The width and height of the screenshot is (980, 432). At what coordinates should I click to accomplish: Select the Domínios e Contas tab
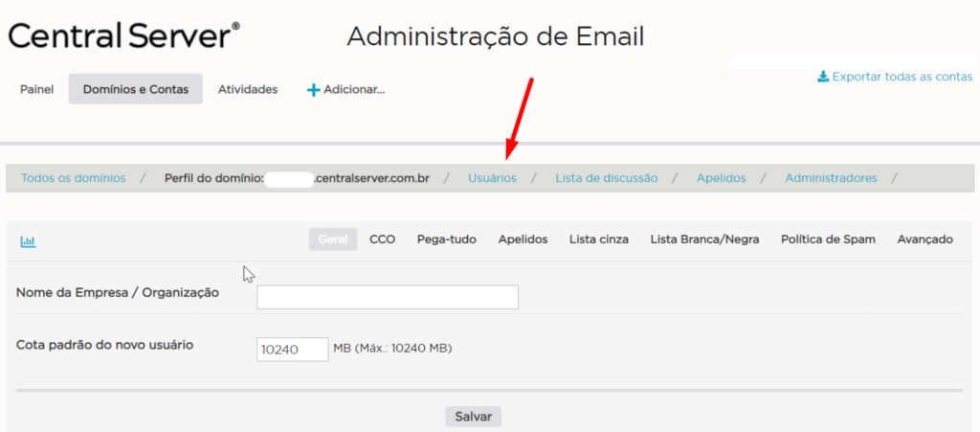pyautogui.click(x=135, y=89)
